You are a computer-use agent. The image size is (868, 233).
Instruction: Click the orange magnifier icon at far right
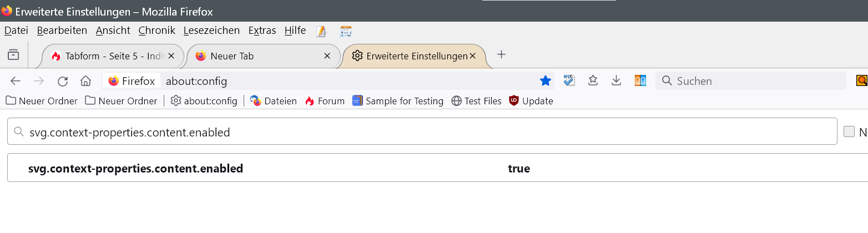[x=861, y=81]
